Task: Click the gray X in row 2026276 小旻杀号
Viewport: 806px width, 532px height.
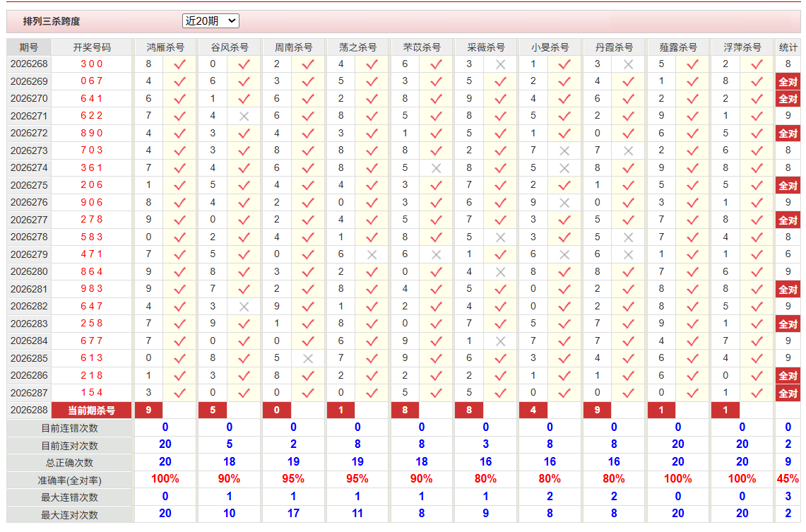Action: [x=564, y=203]
